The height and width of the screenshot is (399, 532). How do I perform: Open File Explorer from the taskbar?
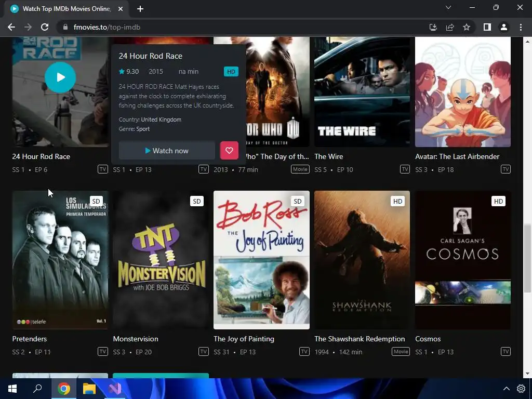coord(89,389)
